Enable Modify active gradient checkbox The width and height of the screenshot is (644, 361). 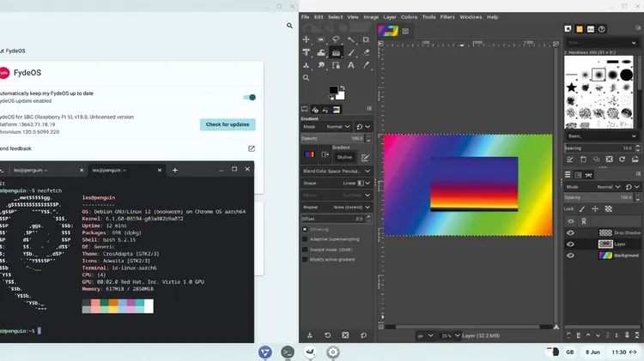(x=305, y=259)
